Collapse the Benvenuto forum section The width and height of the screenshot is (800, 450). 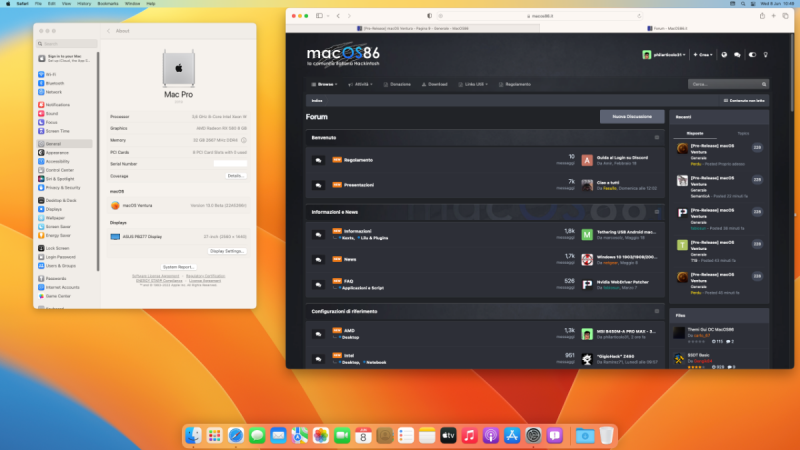(657, 138)
